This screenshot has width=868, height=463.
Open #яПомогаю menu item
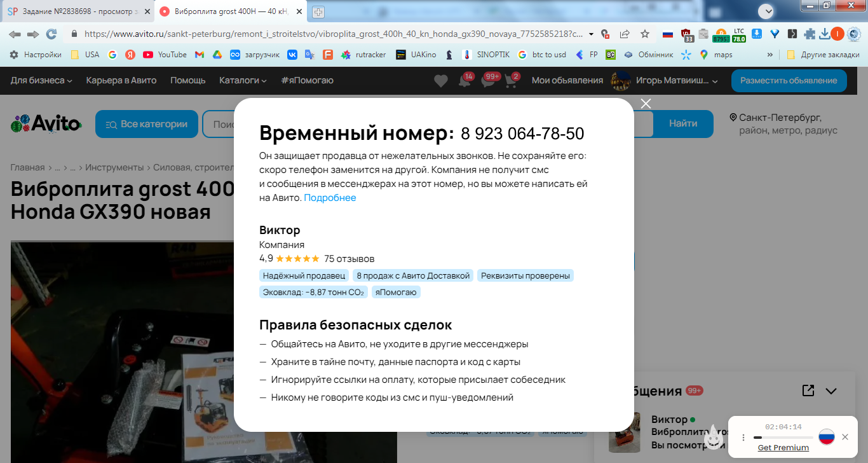coord(308,81)
